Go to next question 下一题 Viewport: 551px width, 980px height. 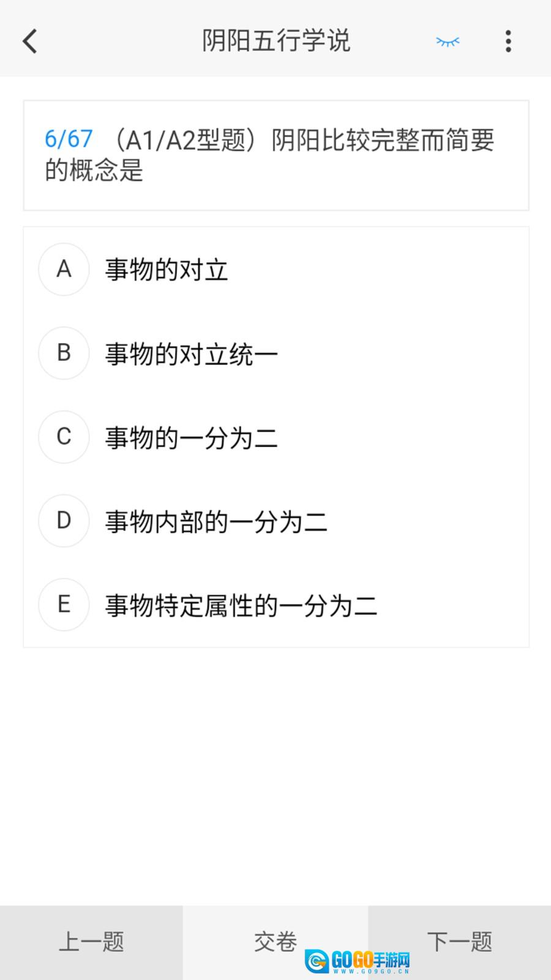point(460,942)
